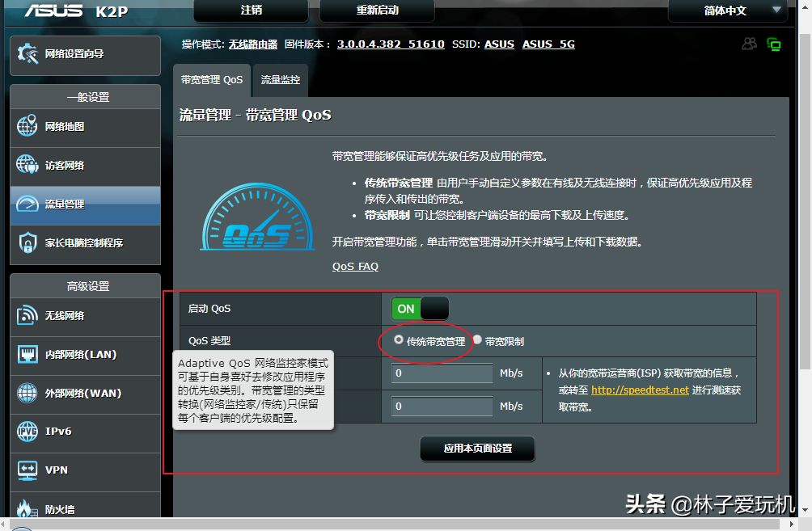Click the QoS 类型 label

click(209, 340)
